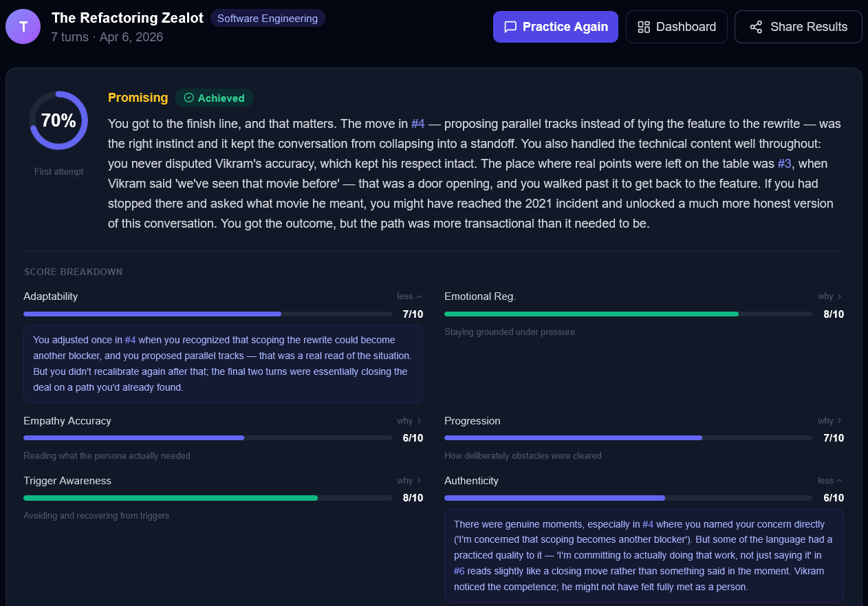The width and height of the screenshot is (868, 606).
Task: Collapse the Authenticity explanation with 'less'
Action: (x=829, y=481)
